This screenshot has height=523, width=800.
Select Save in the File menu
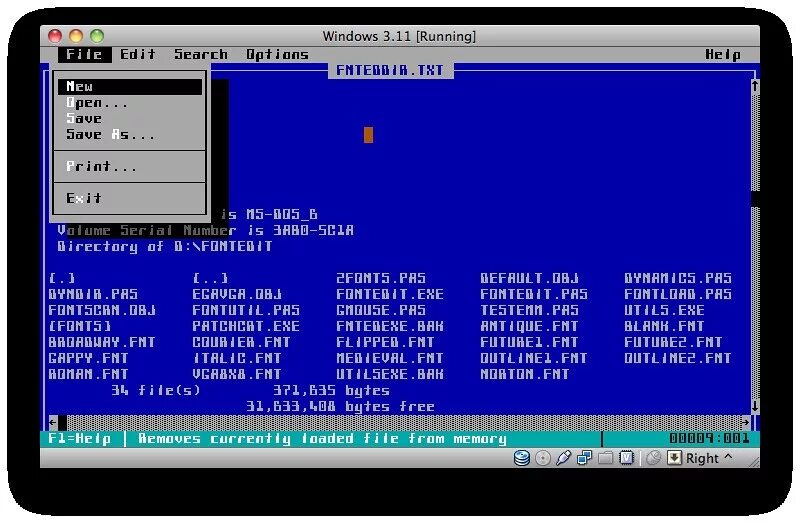pos(130,118)
